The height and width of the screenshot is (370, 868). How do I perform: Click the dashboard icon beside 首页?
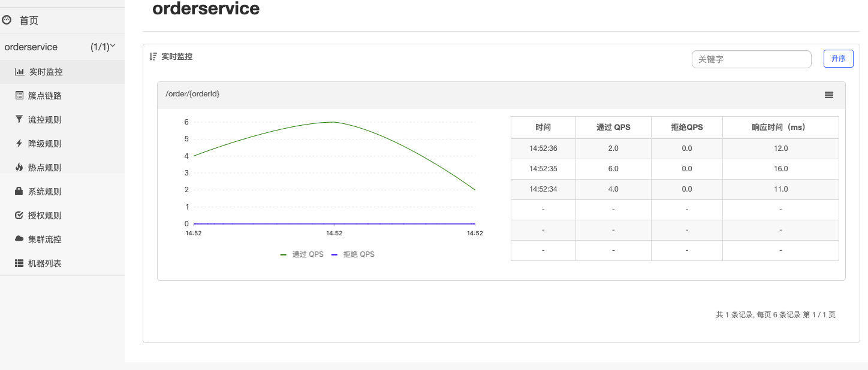(x=7, y=20)
